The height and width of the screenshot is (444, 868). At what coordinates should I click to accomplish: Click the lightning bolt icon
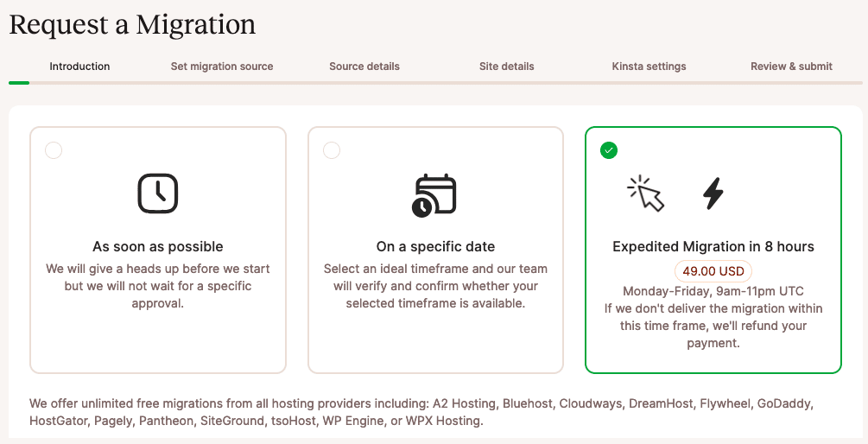tap(713, 193)
